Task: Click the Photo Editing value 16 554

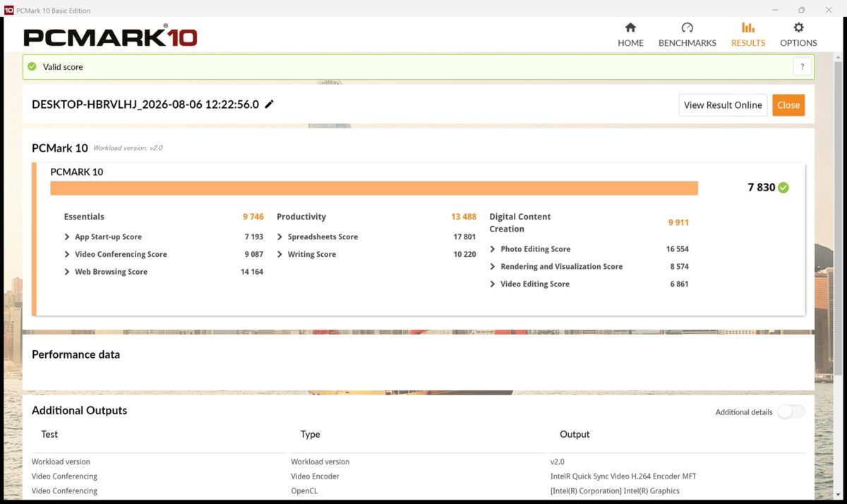Action: (678, 249)
